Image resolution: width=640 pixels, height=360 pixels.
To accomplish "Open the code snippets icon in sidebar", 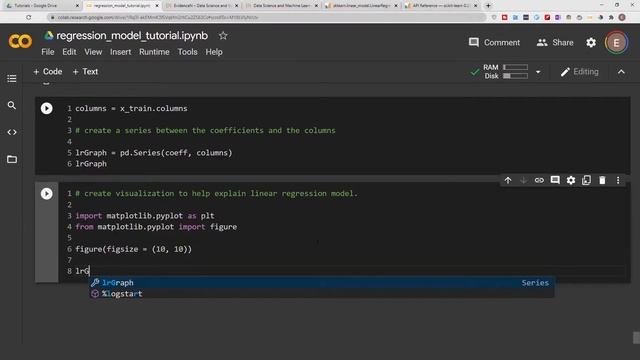I will pos(12,132).
